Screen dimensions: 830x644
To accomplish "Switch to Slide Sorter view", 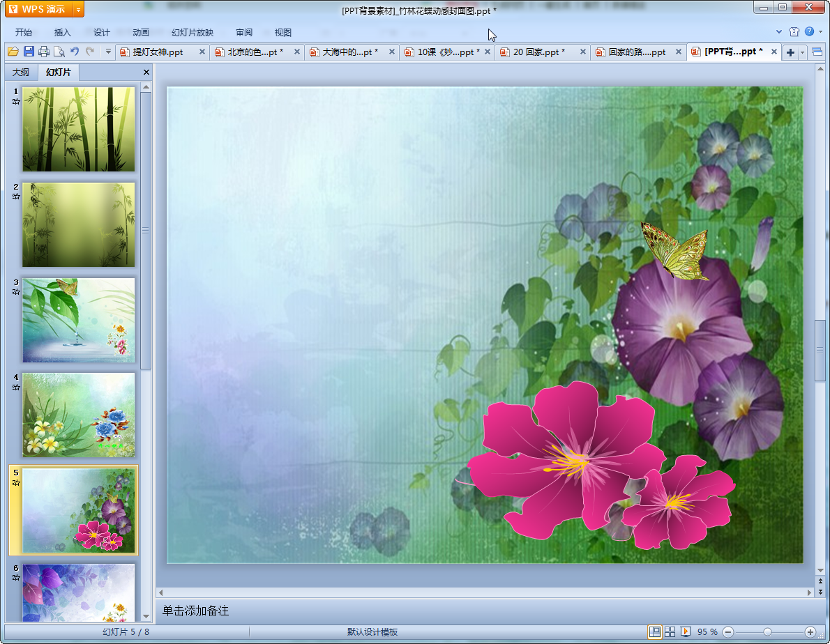I will click(670, 631).
